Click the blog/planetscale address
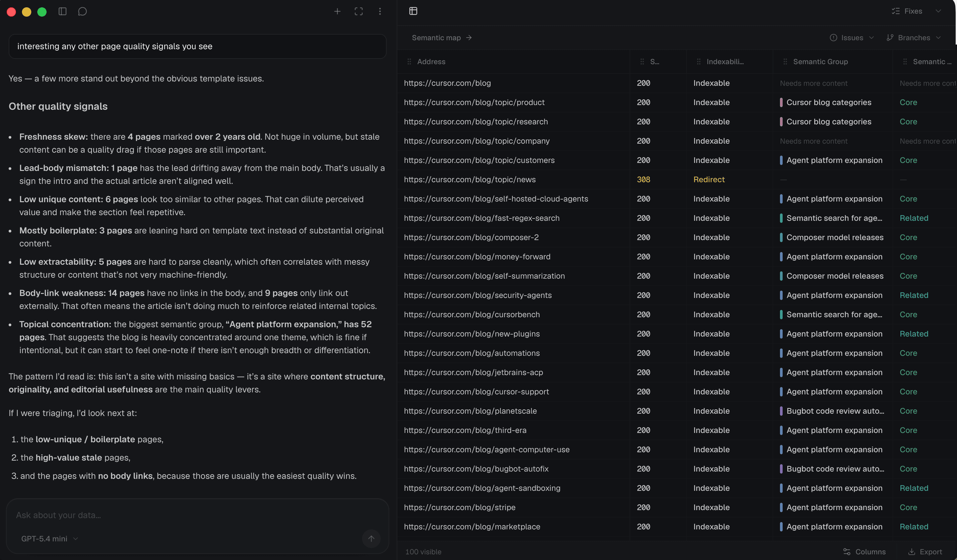Screen dimensions: 957x560 pos(470,411)
